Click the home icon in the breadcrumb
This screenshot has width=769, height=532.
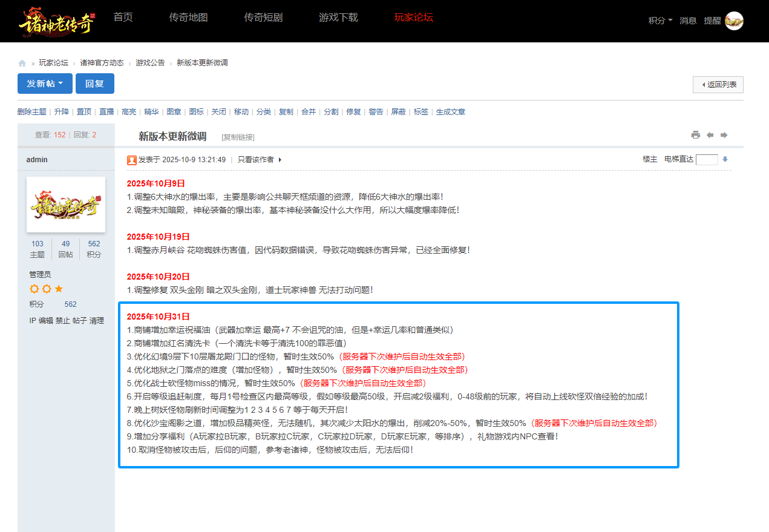22,62
